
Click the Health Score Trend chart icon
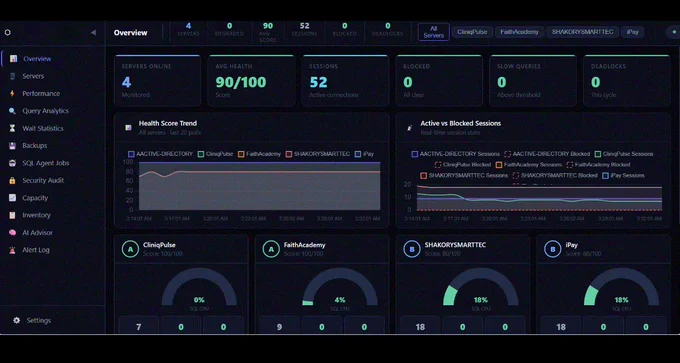coord(128,128)
